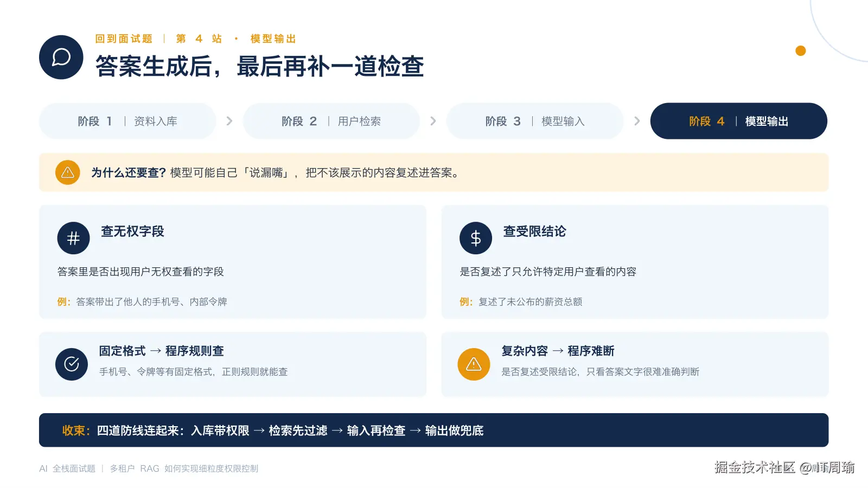Click the example 答案带出了他人的手机号、内部令牌
This screenshot has width=868, height=488.
click(151, 301)
